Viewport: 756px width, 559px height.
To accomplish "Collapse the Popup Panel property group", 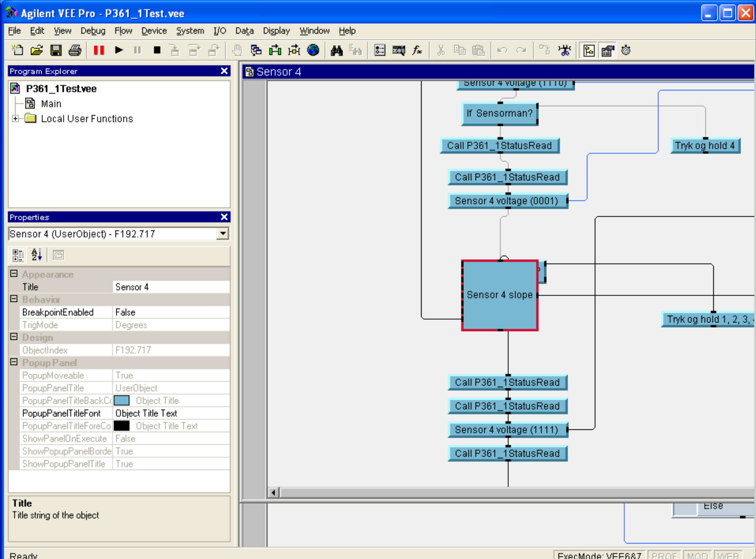I will click(x=14, y=362).
